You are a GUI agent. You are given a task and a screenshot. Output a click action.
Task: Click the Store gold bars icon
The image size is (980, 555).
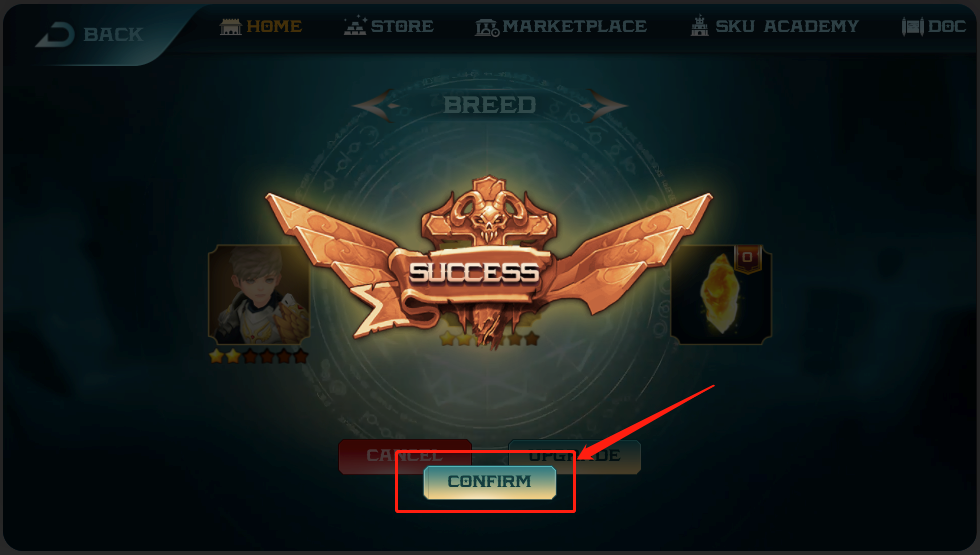355,26
